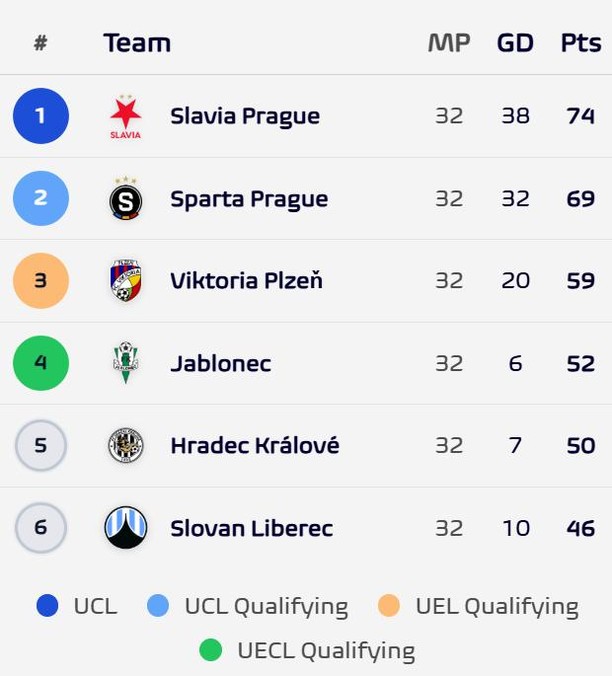Click the green UECL Qualifying legend dot
This screenshot has width=612, height=676.
(211, 650)
